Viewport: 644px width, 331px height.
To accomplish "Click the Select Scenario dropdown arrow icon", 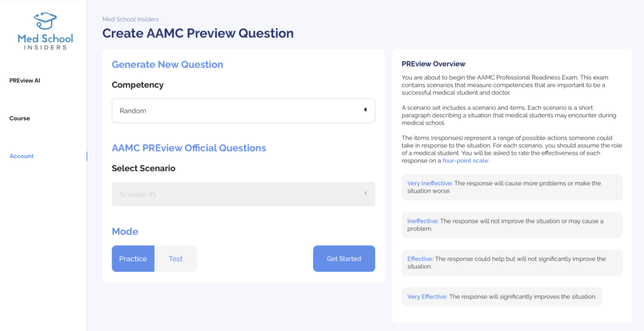I will coord(365,194).
